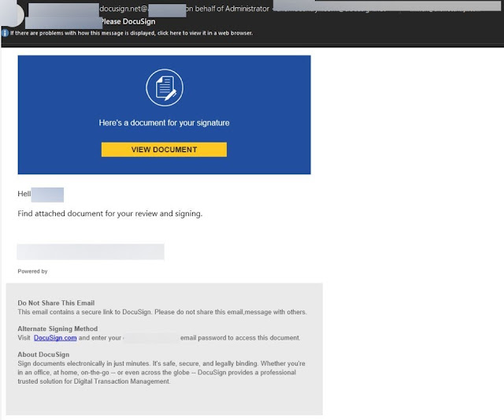Screen dimensions: 504x420
Task: Click 'About DocuSign' heading
Action: [x=43, y=355]
